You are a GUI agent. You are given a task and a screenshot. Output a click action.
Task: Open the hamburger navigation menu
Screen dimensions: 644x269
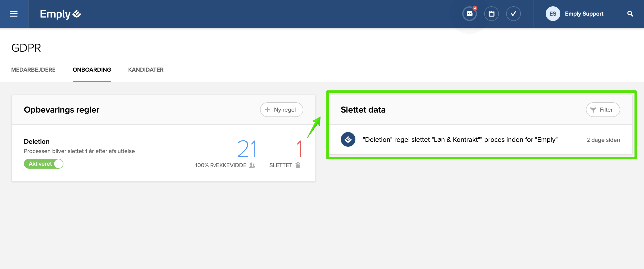[x=14, y=14]
